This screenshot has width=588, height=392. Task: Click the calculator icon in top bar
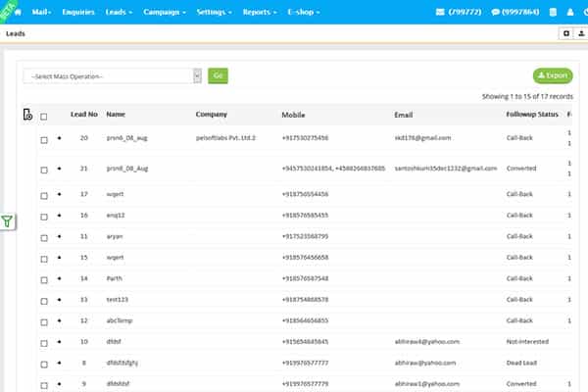click(x=553, y=12)
